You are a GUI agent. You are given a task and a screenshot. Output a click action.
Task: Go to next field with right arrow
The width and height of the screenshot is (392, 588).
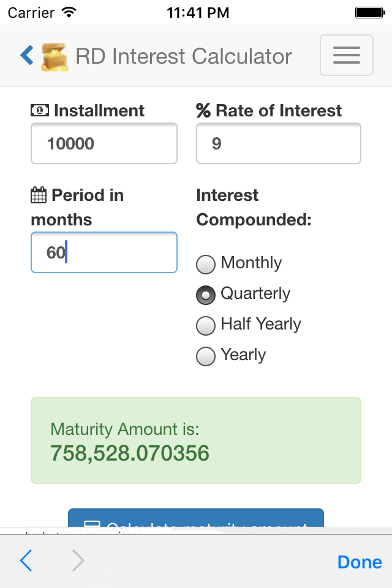pyautogui.click(x=78, y=560)
